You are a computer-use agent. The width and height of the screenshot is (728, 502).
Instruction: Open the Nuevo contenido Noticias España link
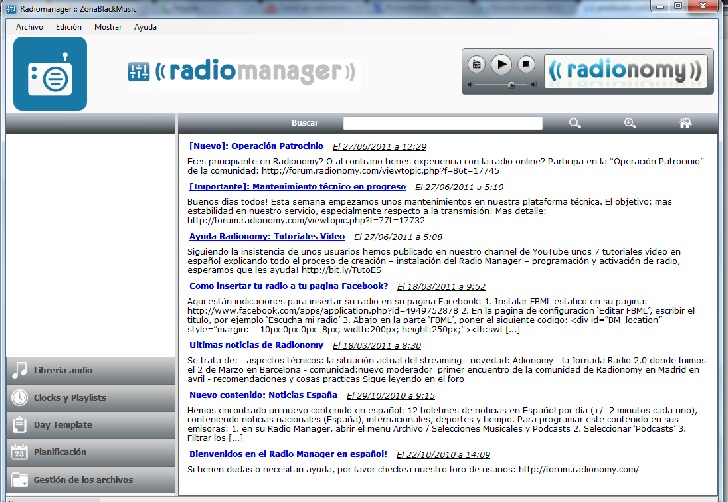tap(263, 395)
